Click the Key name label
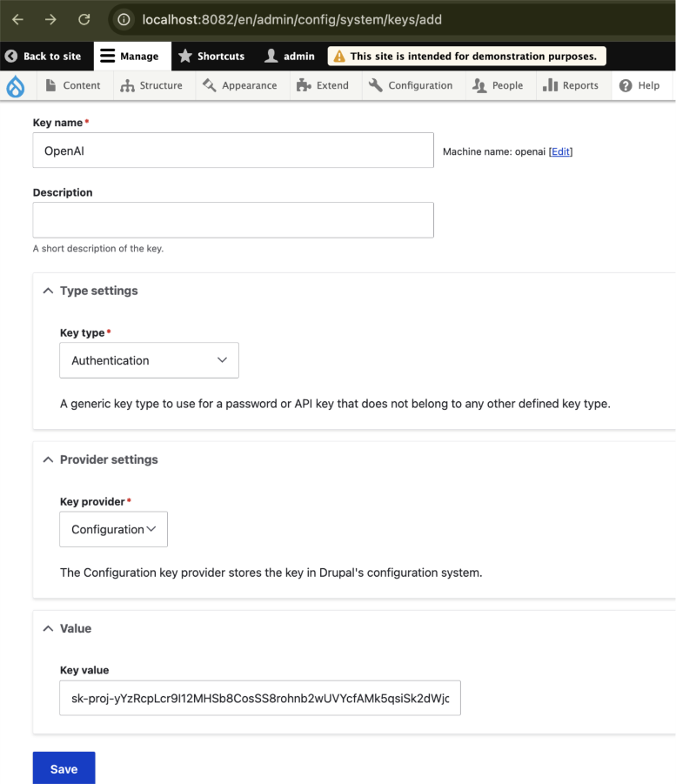Viewport: 676px width, 784px height. pos(58,123)
